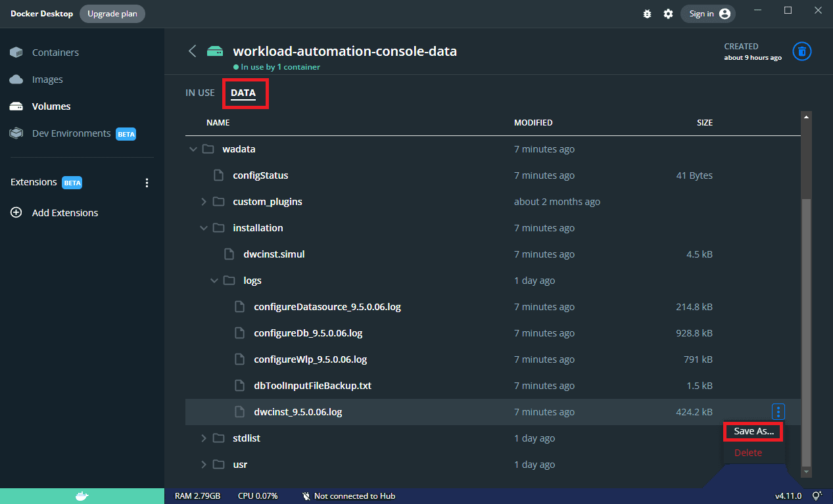Select the configureDatasource_9.5.0.06.log file

pos(327,307)
